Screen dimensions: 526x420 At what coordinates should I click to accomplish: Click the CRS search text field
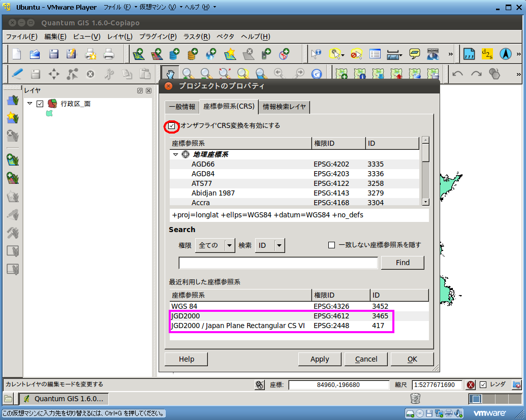click(x=278, y=263)
